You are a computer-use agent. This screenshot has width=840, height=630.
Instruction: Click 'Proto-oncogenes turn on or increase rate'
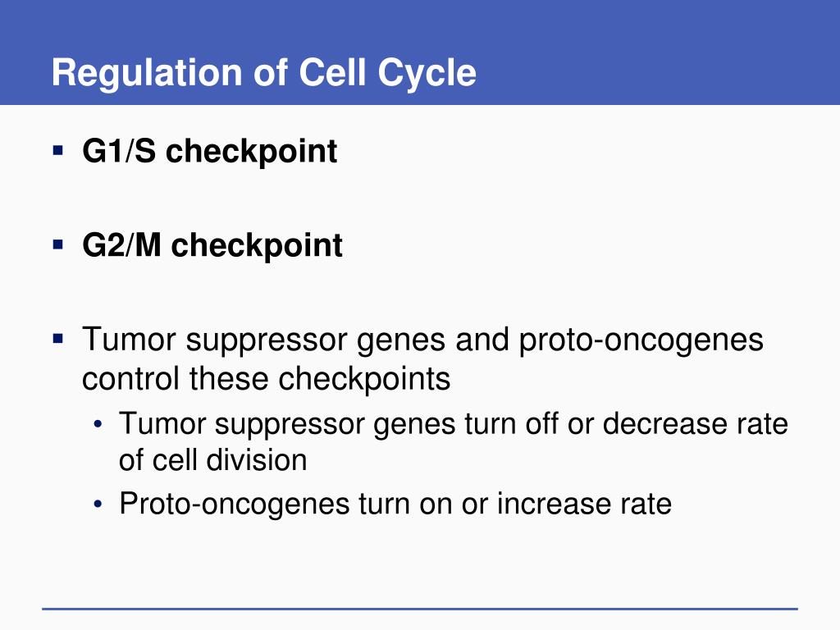tap(395, 504)
